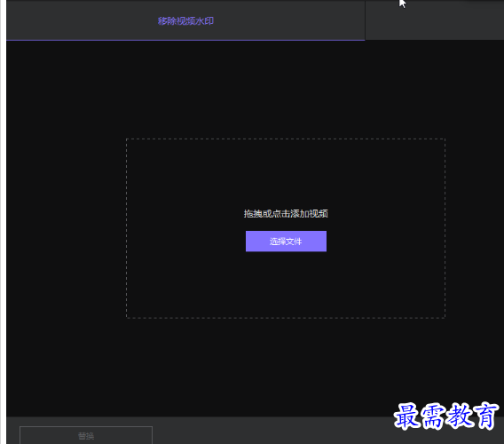Image resolution: width=504 pixels, height=444 pixels.
Task: Click the 替换 button at bottom
Action: [86, 435]
